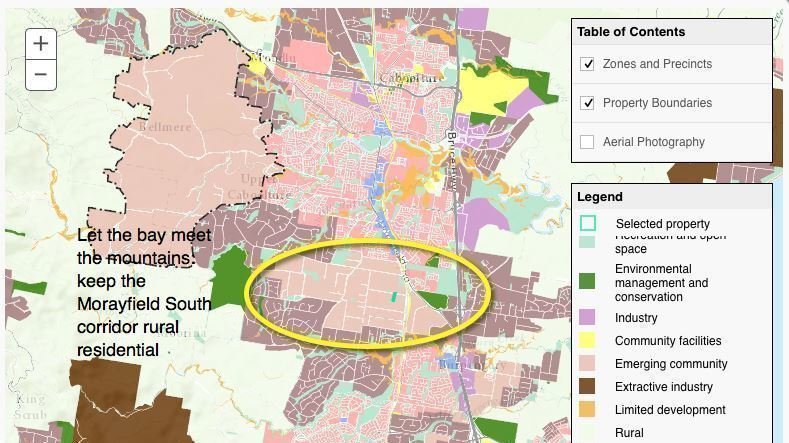Toggle the Zones and Precincts checkbox
The width and height of the screenshot is (789, 443).
click(588, 64)
